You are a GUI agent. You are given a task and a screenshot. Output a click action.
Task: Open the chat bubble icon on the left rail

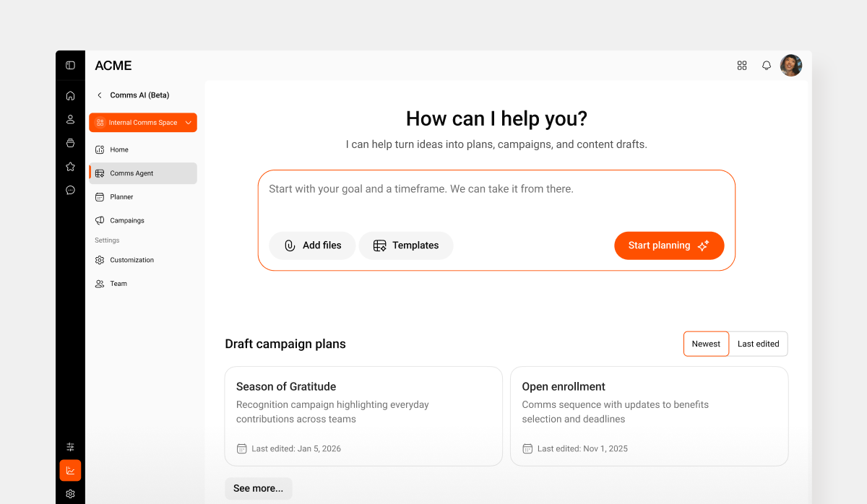coord(70,190)
